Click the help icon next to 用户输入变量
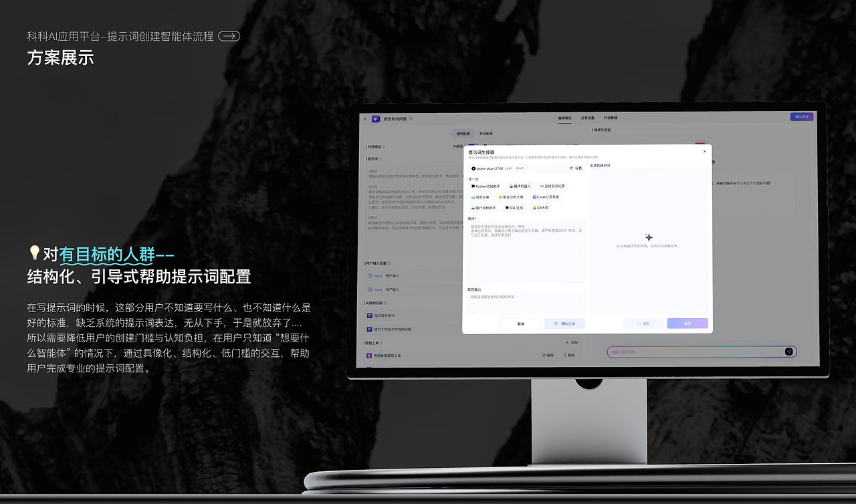Viewport: 856px width, 504px height. 391,263
